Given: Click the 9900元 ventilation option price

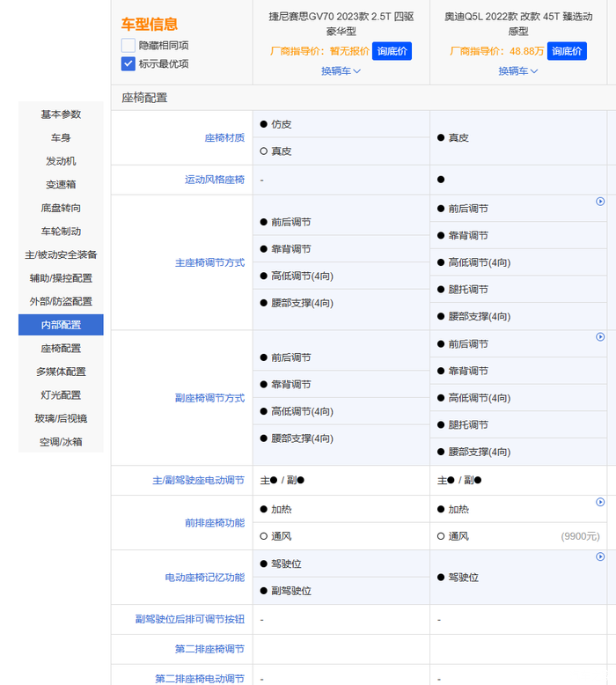Looking at the screenshot, I should [580, 536].
